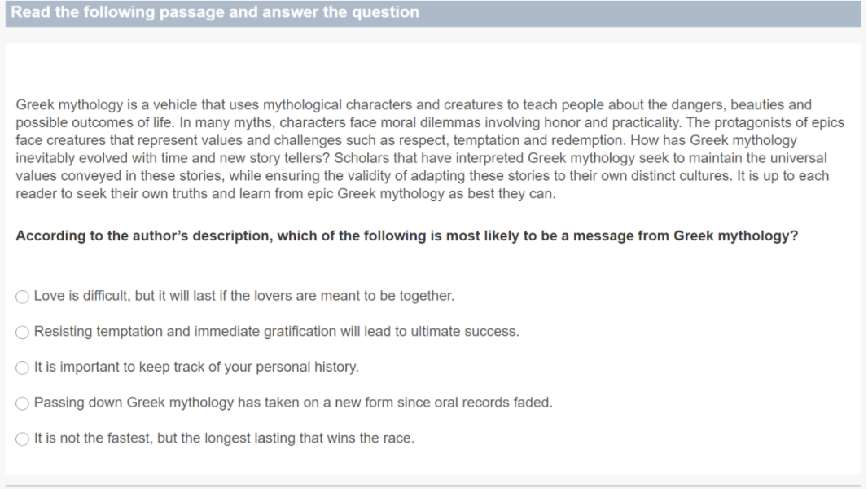Click the gray header bar reading the instructions
Image resolution: width=868 pixels, height=489 pixels.
click(432, 12)
